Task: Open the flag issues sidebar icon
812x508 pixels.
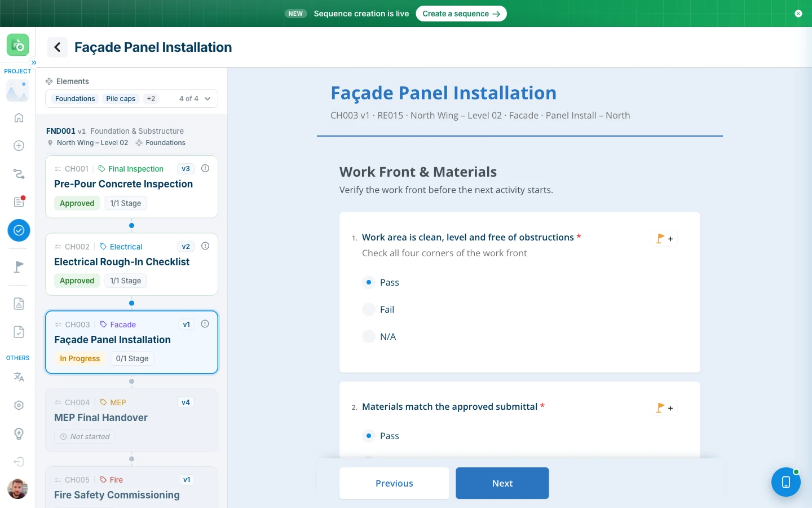Action: [x=19, y=267]
